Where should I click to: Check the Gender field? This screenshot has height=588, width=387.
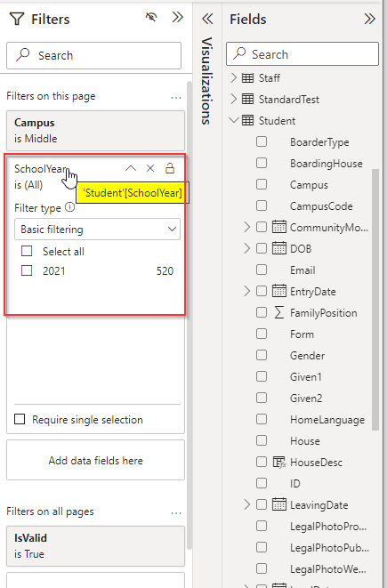pyautogui.click(x=262, y=355)
